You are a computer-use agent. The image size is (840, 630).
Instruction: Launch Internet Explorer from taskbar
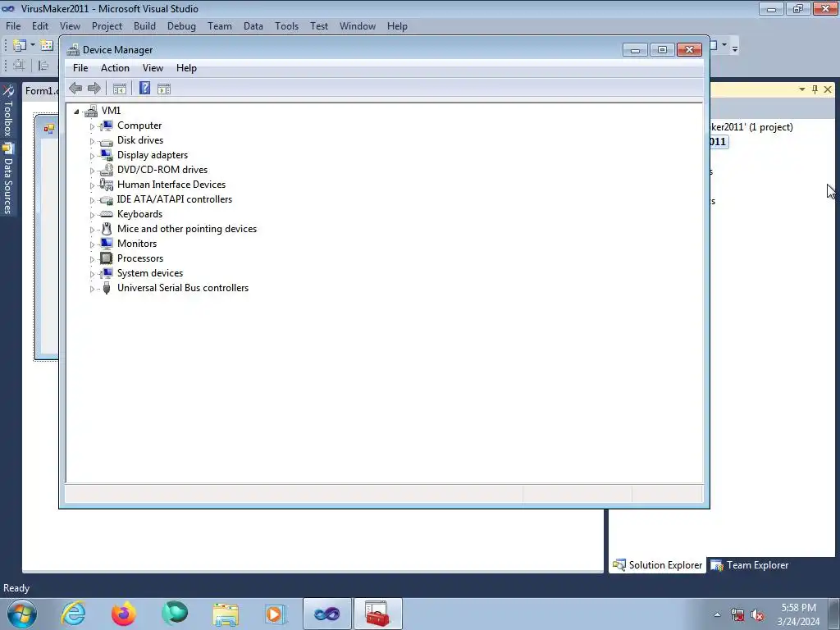point(73,614)
